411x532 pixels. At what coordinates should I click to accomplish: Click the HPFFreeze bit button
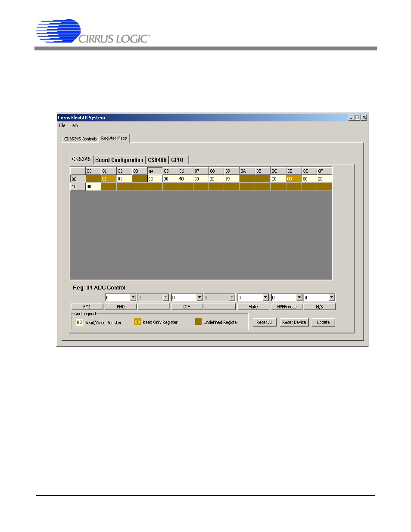[x=286, y=307]
